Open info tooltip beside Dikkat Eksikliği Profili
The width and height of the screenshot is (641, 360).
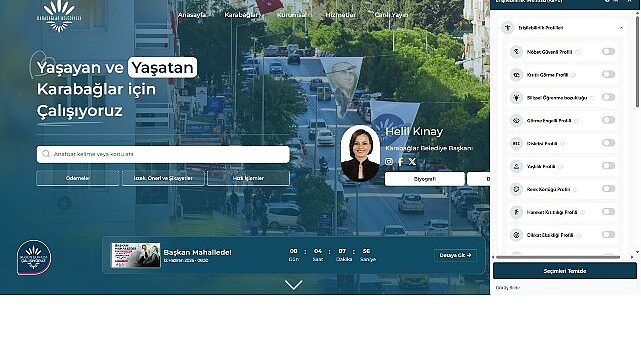[x=579, y=235]
